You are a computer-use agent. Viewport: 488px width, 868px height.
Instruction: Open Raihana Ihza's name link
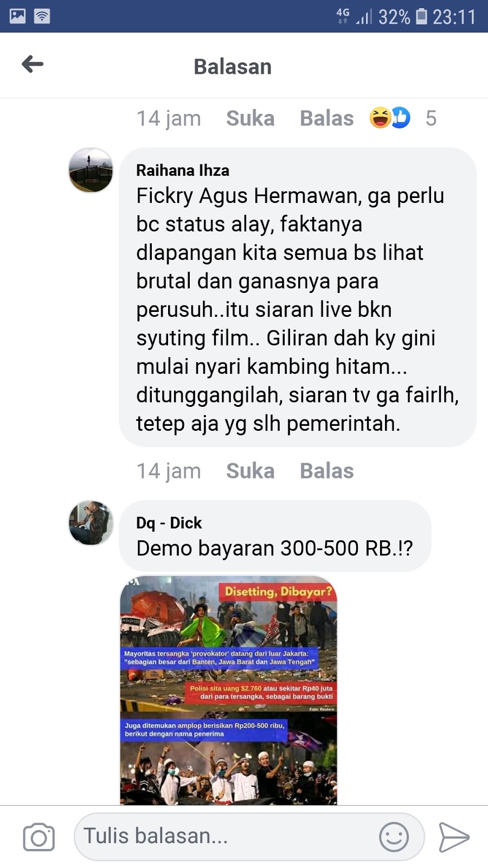(x=183, y=170)
